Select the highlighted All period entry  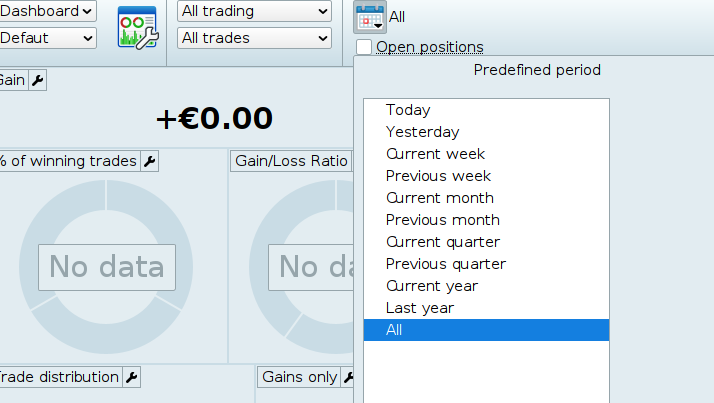point(394,330)
